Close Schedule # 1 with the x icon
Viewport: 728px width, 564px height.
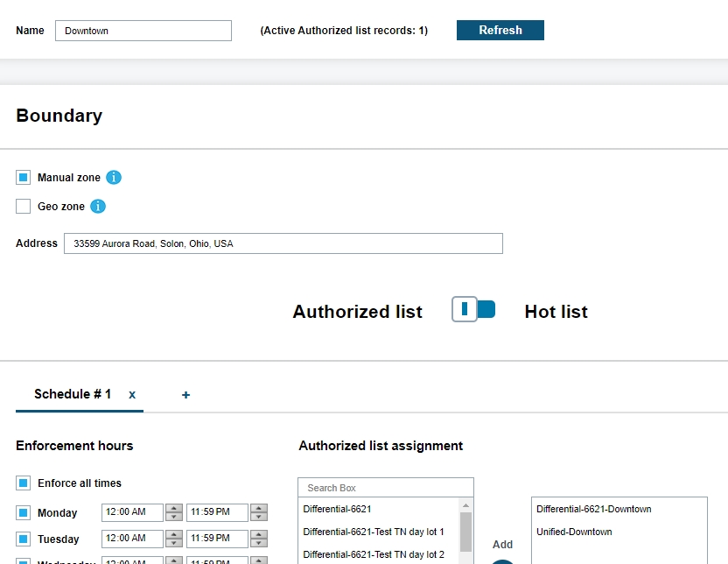pyautogui.click(x=132, y=395)
